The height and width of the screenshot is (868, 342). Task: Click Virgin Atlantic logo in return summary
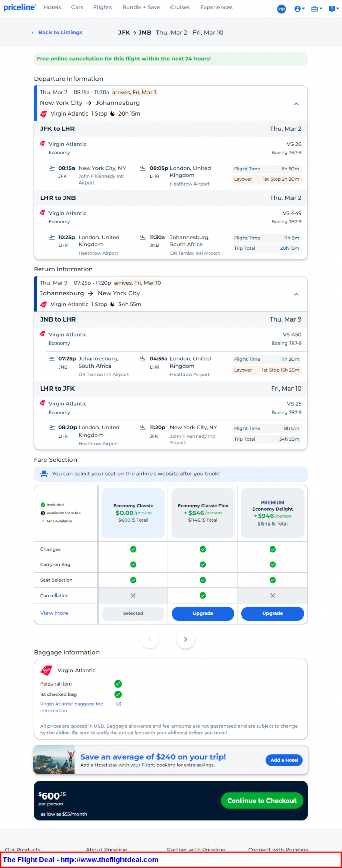tap(44, 304)
